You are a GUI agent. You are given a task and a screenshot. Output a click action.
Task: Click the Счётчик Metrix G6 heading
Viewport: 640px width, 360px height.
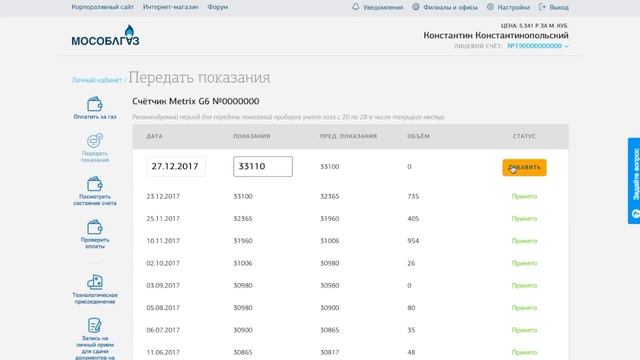[x=196, y=101]
